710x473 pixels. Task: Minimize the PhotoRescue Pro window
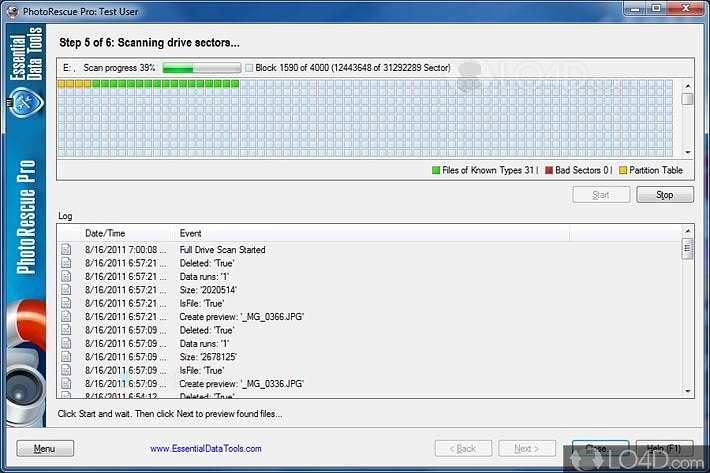tap(635, 9)
